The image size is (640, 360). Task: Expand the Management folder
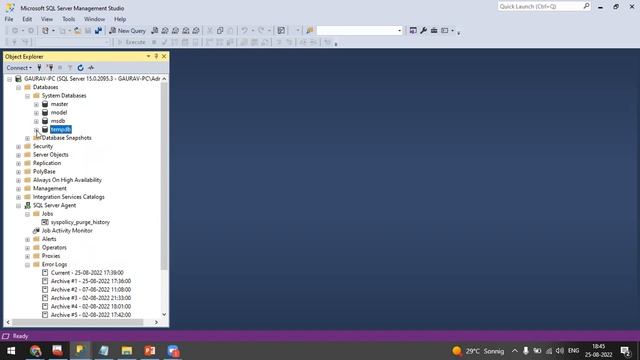coord(18,189)
